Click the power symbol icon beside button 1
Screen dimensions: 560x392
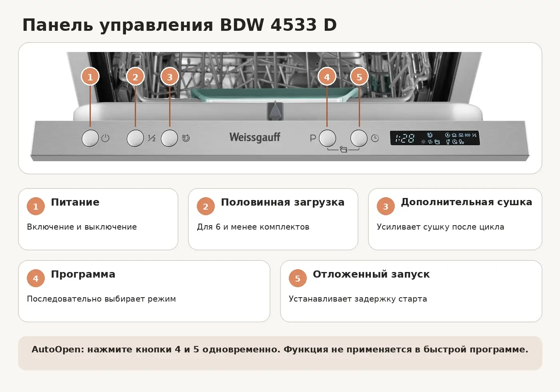(x=105, y=138)
